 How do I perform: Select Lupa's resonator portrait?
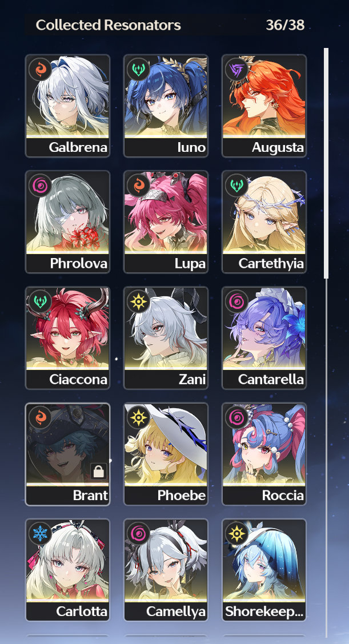coord(166,222)
